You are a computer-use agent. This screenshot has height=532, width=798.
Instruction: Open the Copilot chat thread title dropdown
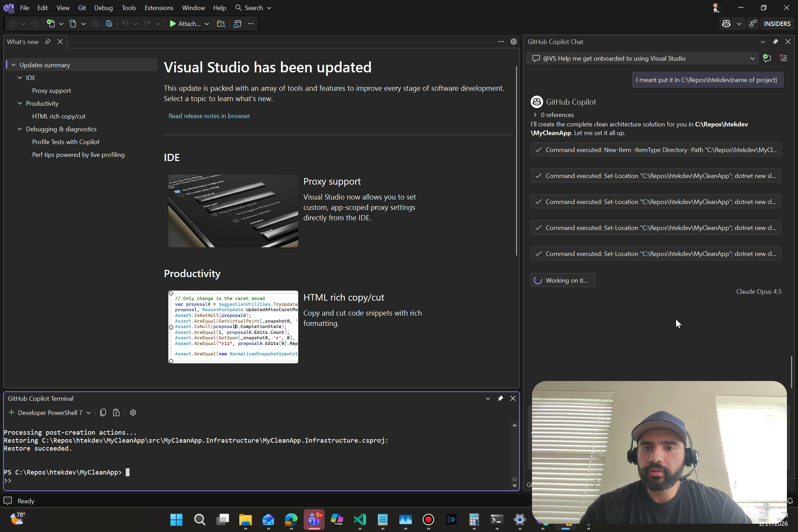[752, 58]
